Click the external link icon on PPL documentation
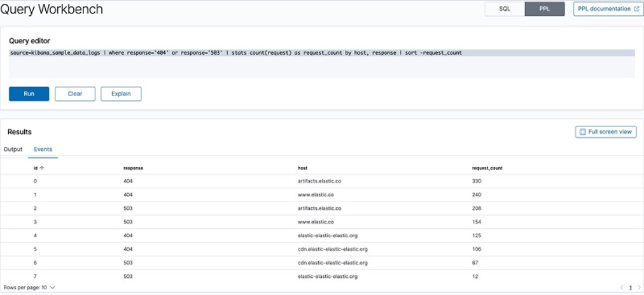This screenshot has height=295, width=644. click(x=636, y=9)
